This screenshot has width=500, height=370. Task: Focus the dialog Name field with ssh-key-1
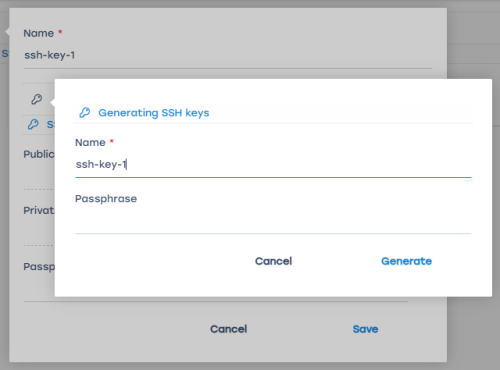[273, 164]
